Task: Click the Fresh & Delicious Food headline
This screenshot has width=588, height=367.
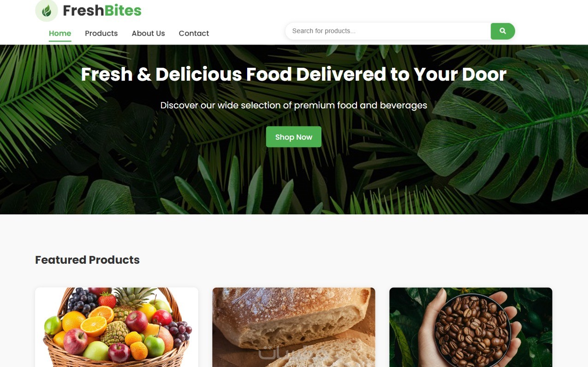Action: (x=294, y=74)
